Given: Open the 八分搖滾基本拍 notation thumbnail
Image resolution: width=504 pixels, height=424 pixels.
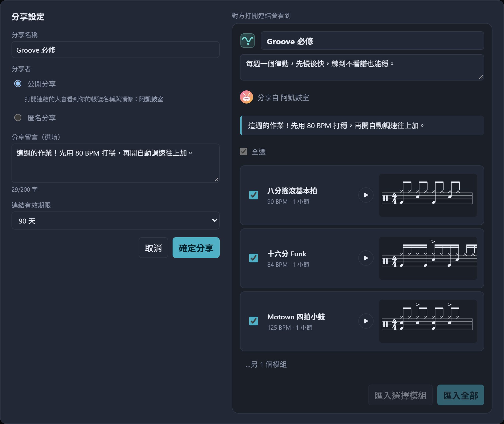Looking at the screenshot, I should pos(428,195).
